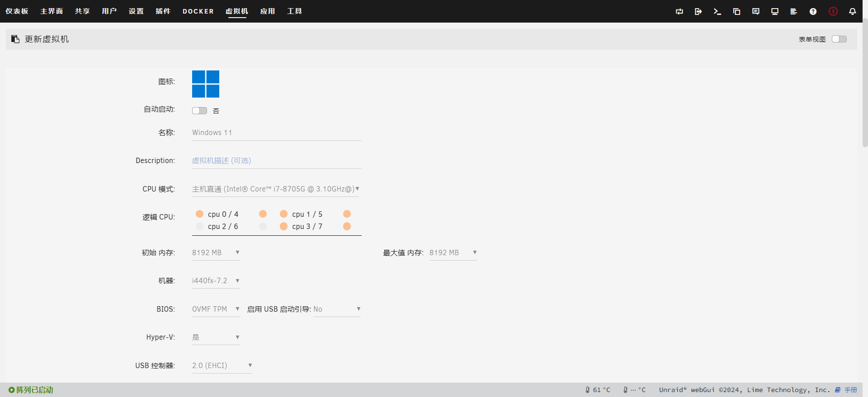Toggle the cpu 2 / 6 checkbox

click(199, 226)
